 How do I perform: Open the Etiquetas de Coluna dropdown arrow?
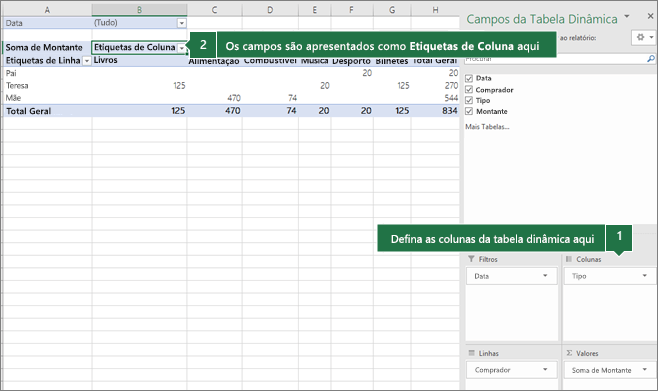tap(182, 48)
